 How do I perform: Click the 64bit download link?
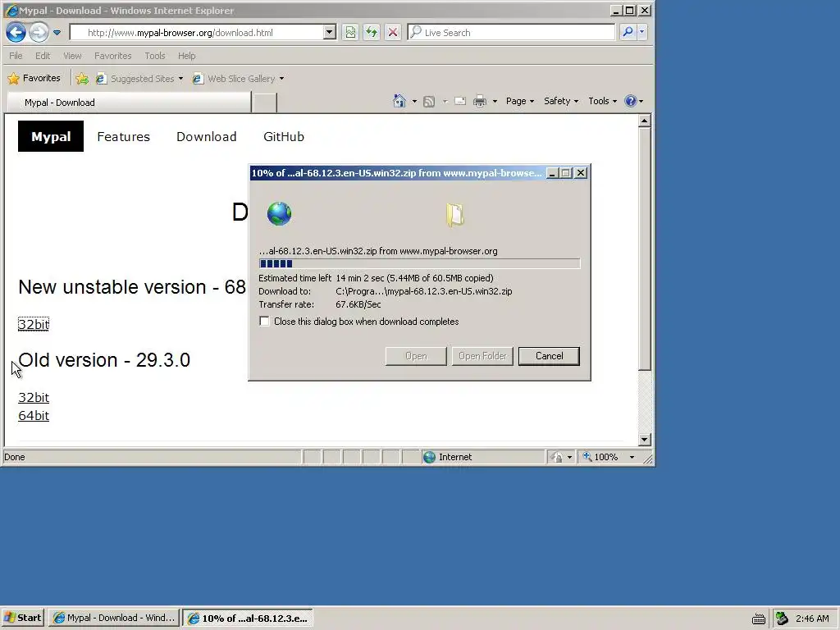coord(33,416)
